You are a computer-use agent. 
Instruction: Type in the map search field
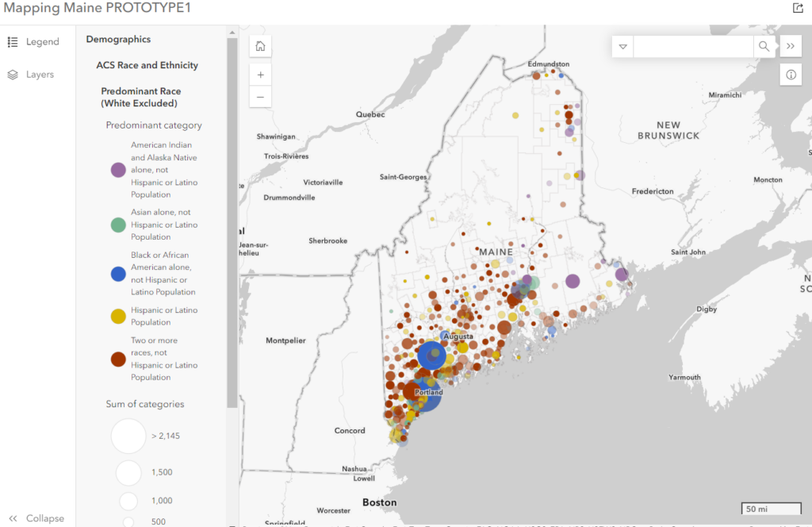692,47
